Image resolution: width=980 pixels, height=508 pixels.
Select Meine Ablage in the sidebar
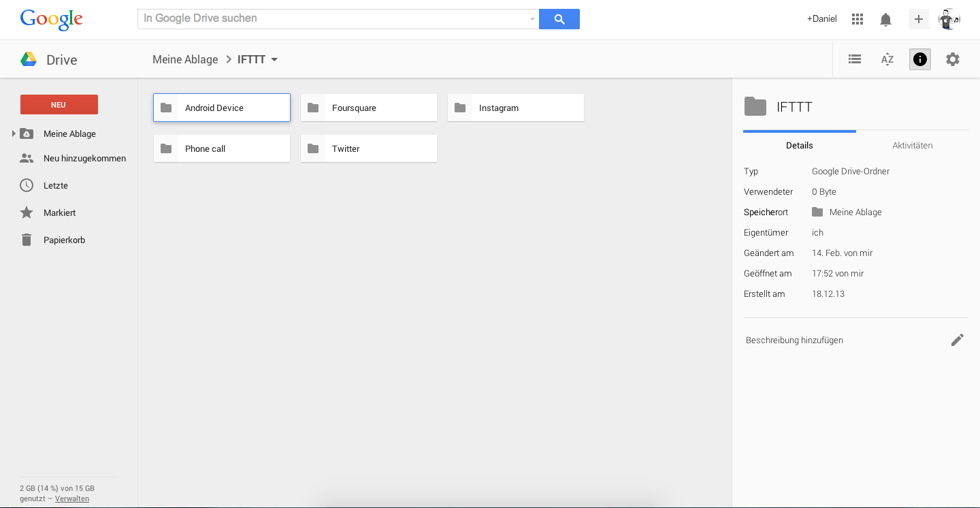point(69,133)
